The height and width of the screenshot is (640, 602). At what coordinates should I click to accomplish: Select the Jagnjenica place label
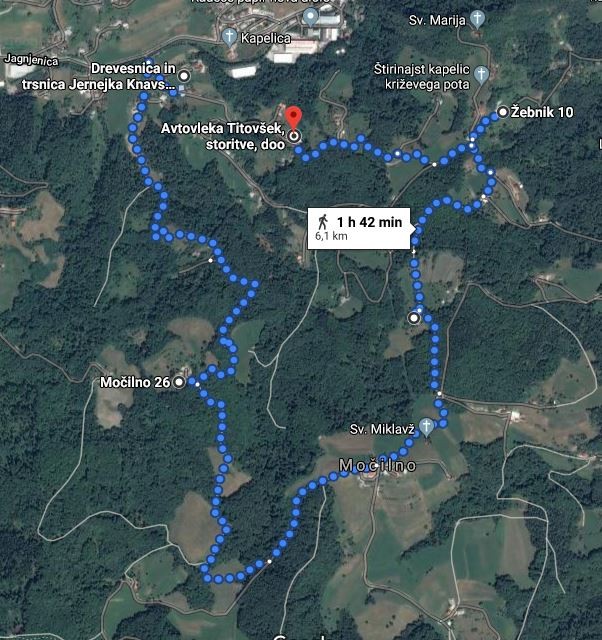tap(31, 60)
